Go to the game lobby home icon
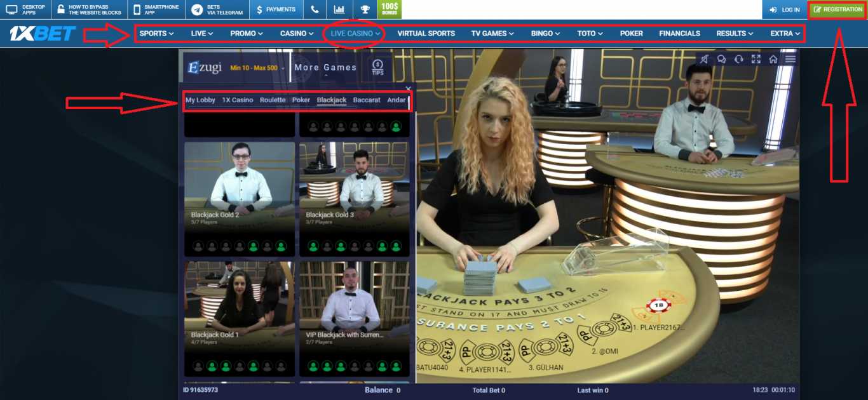 point(773,59)
